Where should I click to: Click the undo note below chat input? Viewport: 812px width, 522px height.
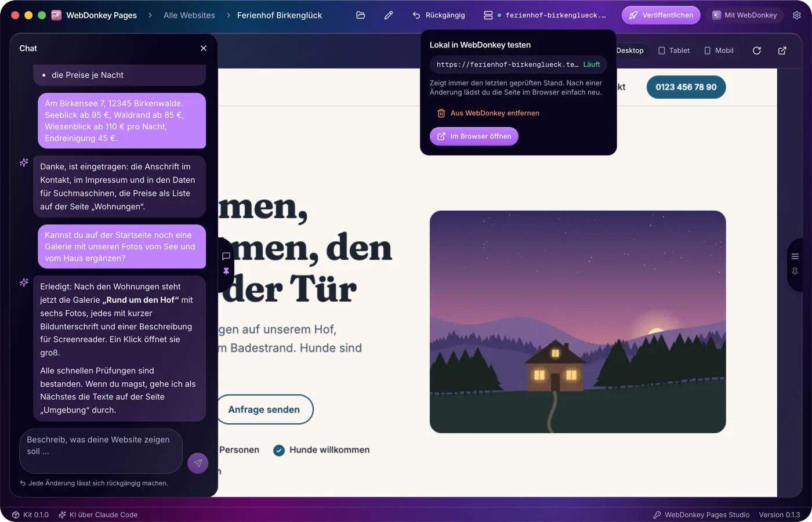click(x=94, y=483)
